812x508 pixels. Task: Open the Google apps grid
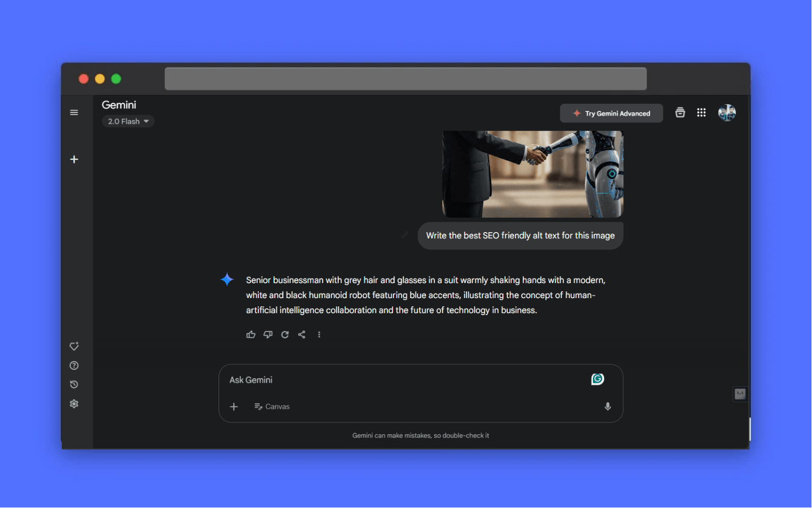coord(702,112)
